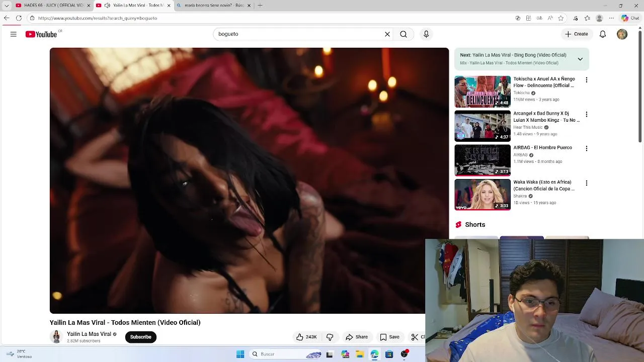This screenshot has height=362, width=644.
Task: Open the weather widget showing 20°C Ventoso
Action: (19, 354)
